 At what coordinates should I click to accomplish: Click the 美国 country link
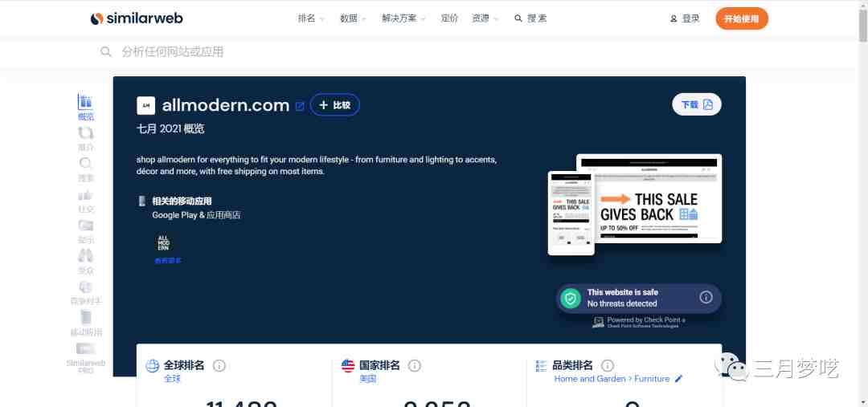367,379
